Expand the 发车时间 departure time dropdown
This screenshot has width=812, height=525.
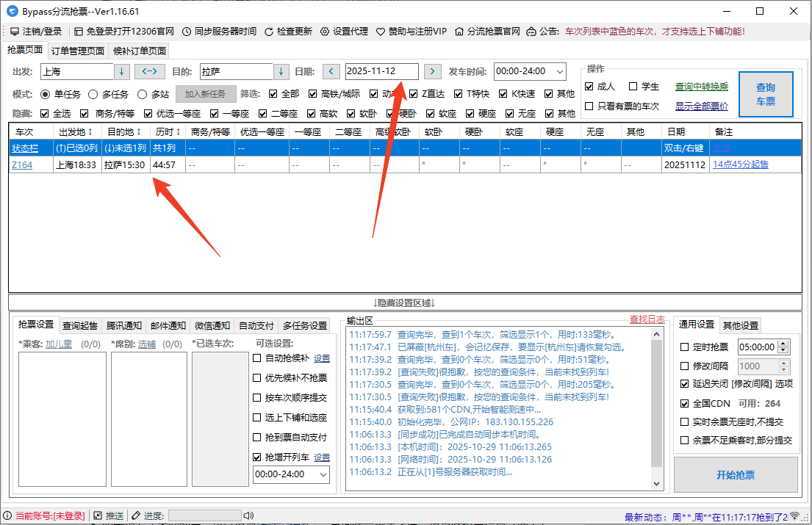(x=559, y=71)
